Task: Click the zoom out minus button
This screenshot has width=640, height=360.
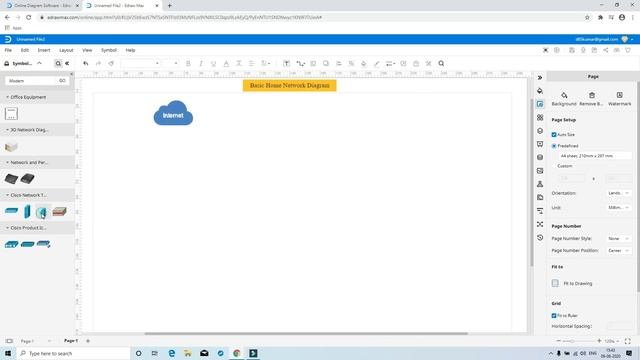Action: pyautogui.click(x=558, y=341)
